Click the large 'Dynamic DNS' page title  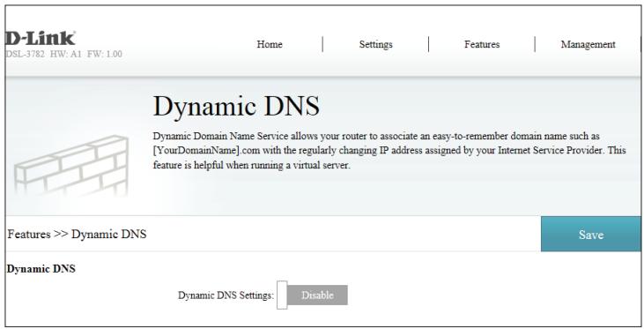point(236,106)
